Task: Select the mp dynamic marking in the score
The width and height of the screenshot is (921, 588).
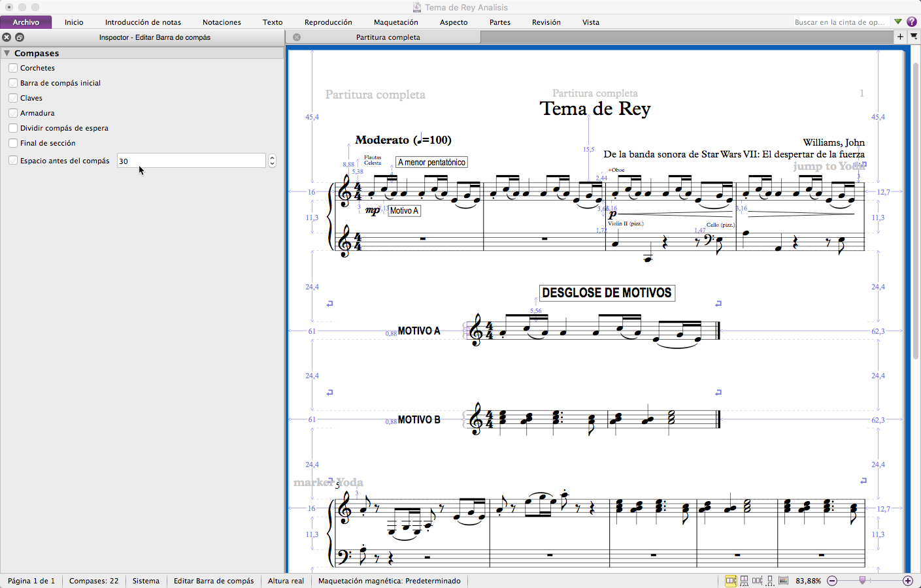Action: click(373, 210)
